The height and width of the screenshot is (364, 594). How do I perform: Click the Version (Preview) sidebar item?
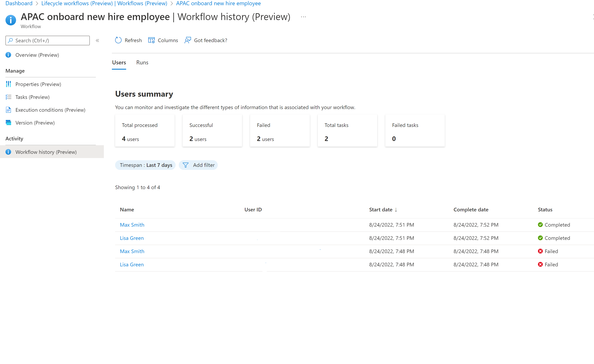35,123
